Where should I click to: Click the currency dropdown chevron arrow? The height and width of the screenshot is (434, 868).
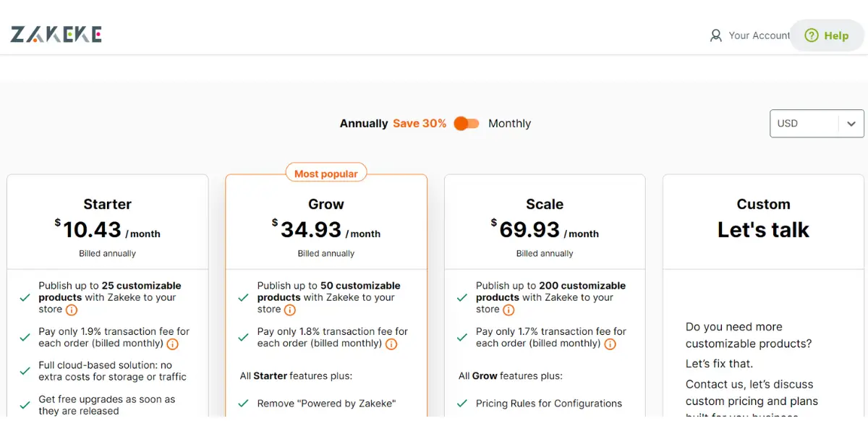tap(851, 124)
